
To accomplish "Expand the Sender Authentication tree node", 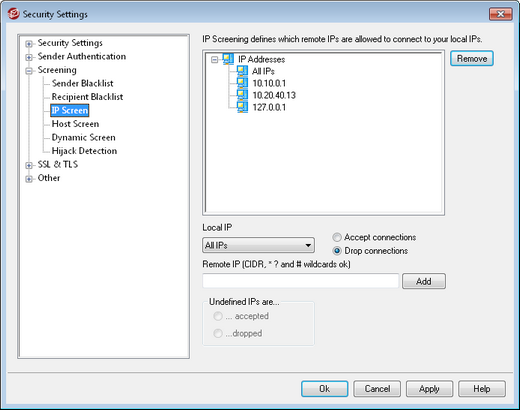I will tap(29, 57).
